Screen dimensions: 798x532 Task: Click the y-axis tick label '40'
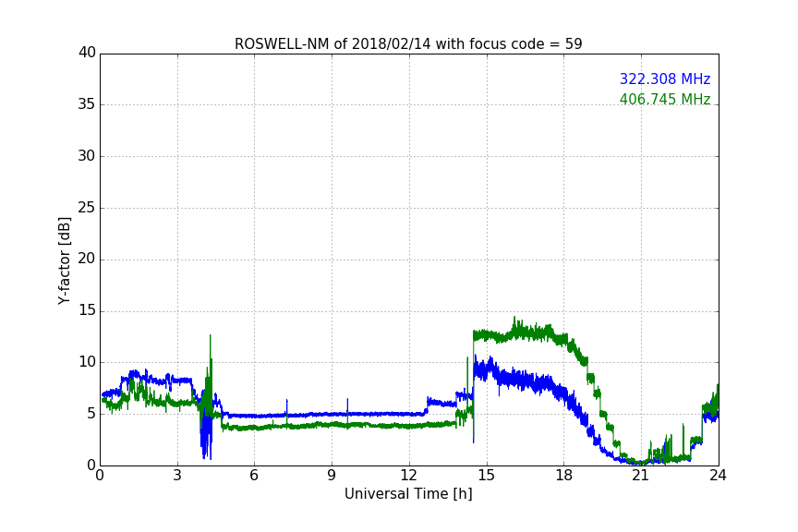(87, 53)
